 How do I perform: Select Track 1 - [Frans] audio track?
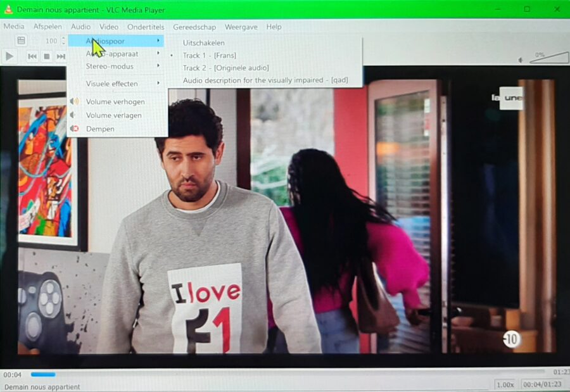coord(209,56)
